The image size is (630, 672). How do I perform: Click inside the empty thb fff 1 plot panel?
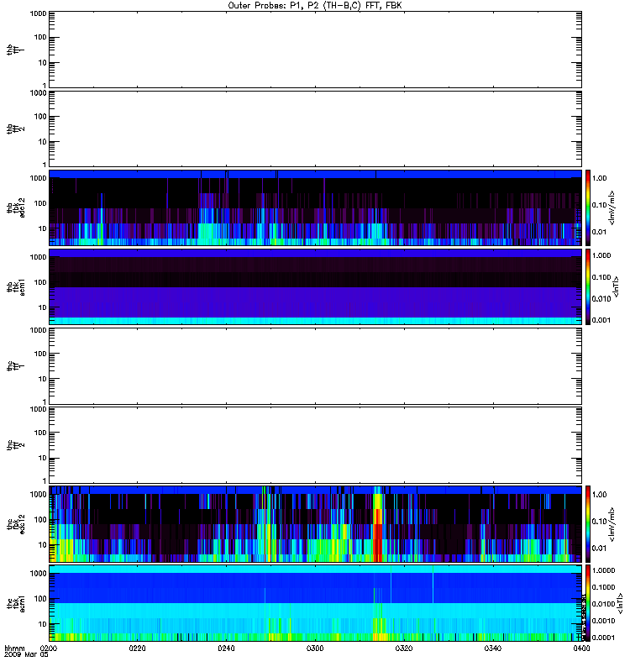pos(315,50)
